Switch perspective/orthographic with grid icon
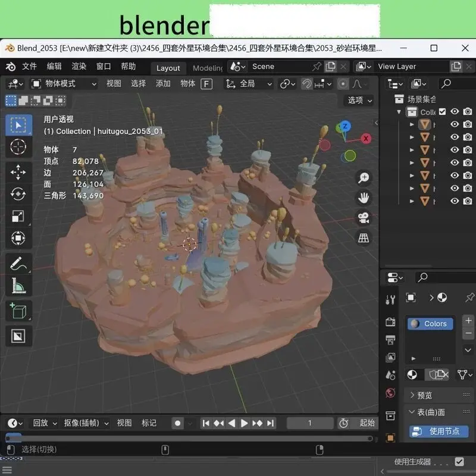The width and height of the screenshot is (476, 476). (x=364, y=239)
